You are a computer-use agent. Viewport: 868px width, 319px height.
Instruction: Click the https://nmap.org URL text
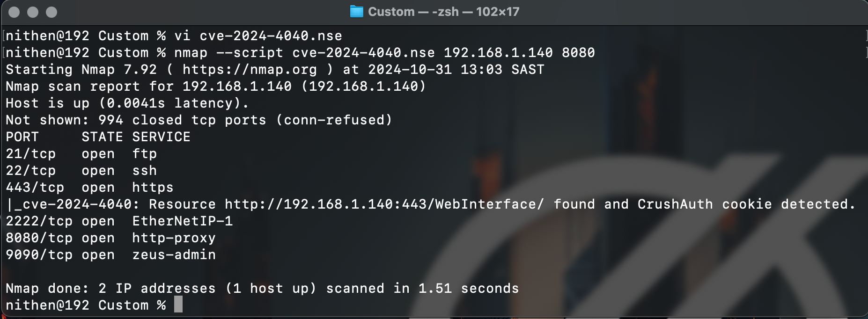[250, 70]
